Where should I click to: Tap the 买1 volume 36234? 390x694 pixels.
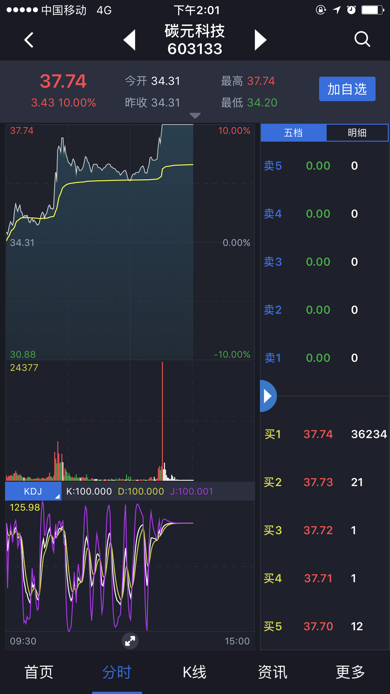point(369,434)
